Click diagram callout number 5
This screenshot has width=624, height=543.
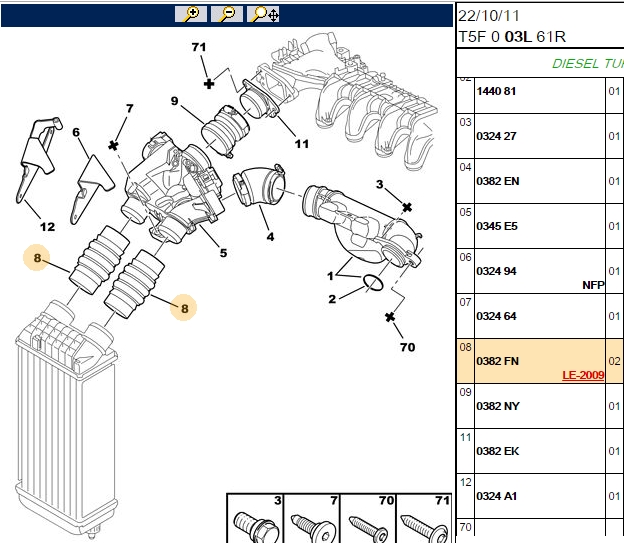pos(223,253)
